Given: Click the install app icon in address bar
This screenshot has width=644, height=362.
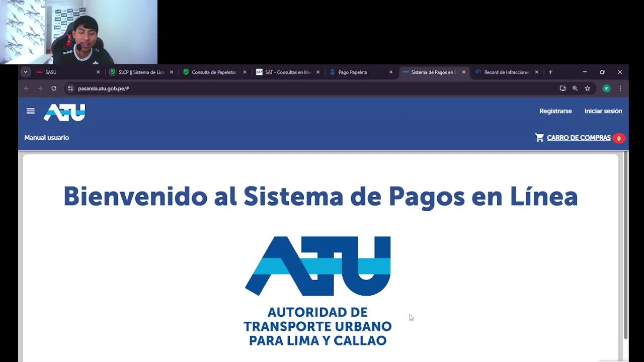Looking at the screenshot, I should point(563,88).
